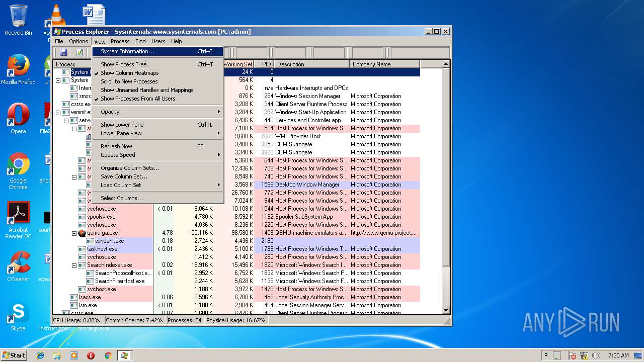Sort by Working Set column header
The height and width of the screenshot is (362, 644).
[238, 64]
